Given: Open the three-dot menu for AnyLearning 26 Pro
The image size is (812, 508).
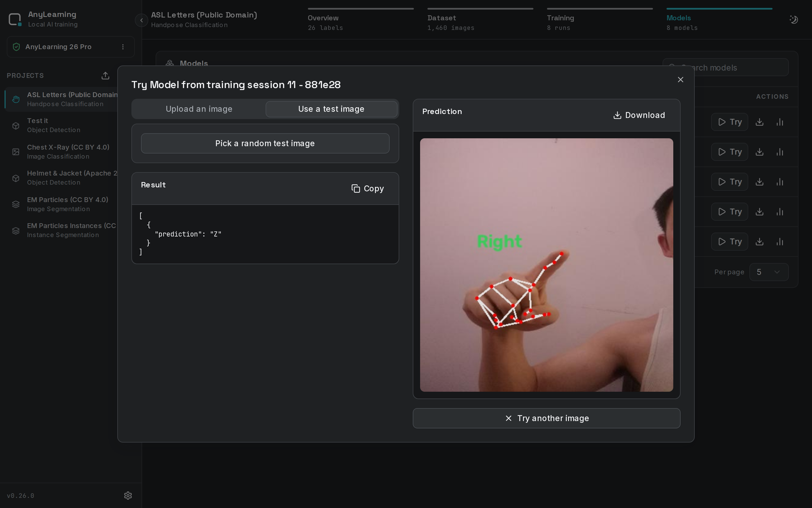Looking at the screenshot, I should pos(123,47).
